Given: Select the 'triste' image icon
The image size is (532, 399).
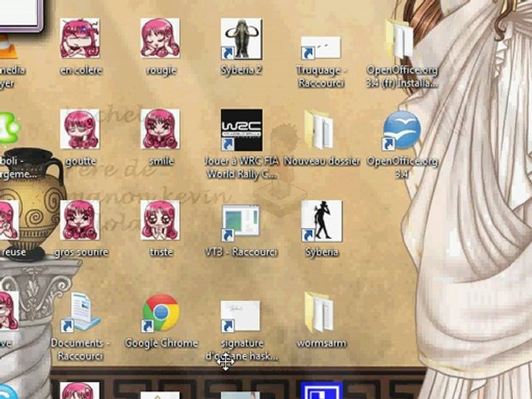Looking at the screenshot, I should pos(160,220).
